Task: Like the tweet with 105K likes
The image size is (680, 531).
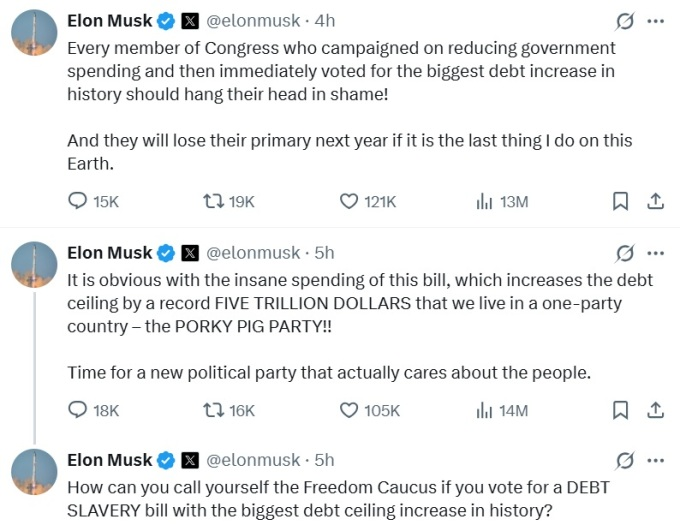Action: [349, 410]
